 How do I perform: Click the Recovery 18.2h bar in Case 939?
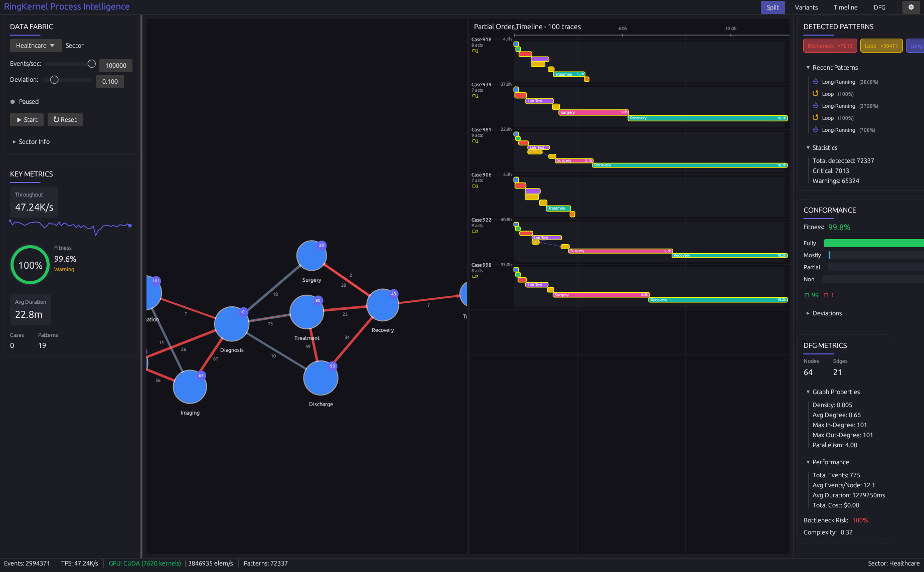coord(707,118)
